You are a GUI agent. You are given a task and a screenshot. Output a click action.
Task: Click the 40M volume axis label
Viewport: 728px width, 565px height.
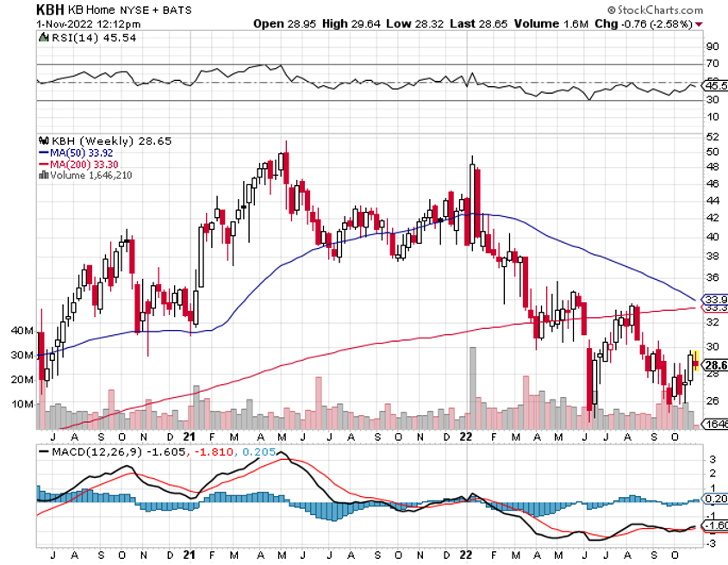click(x=22, y=331)
